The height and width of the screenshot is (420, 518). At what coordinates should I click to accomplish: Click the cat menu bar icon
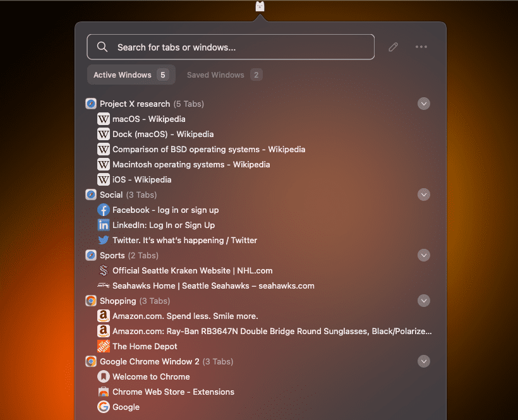[x=260, y=6]
